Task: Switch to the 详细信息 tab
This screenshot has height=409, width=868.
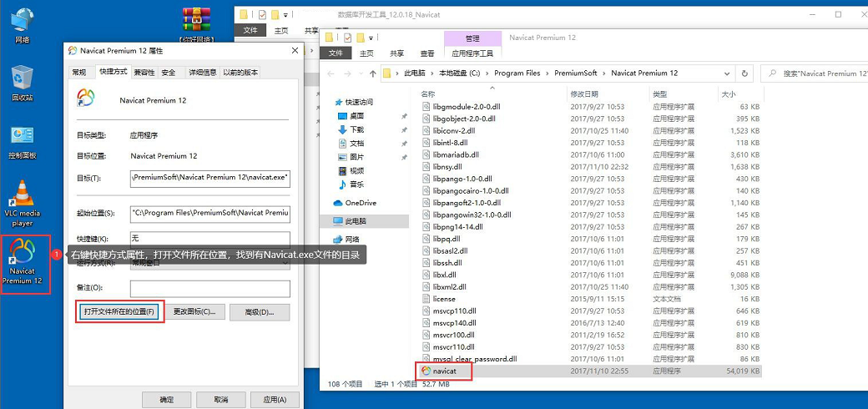Action: tap(203, 73)
